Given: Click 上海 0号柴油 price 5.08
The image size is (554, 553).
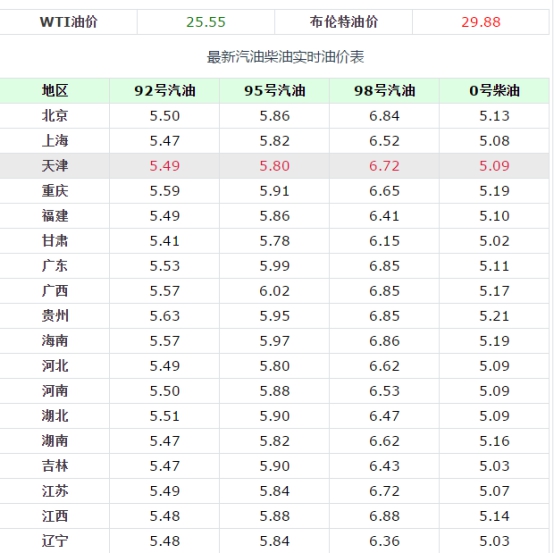Looking at the screenshot, I should tap(494, 141).
